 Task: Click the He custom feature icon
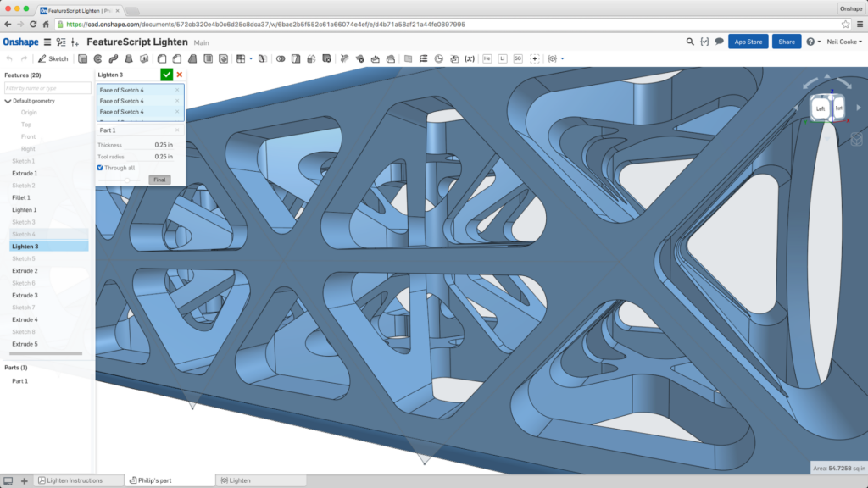(487, 58)
